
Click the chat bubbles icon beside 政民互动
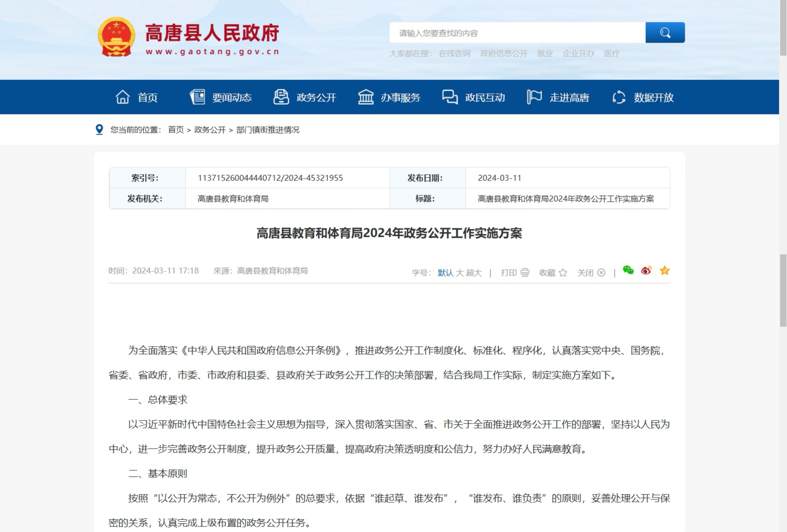point(450,97)
